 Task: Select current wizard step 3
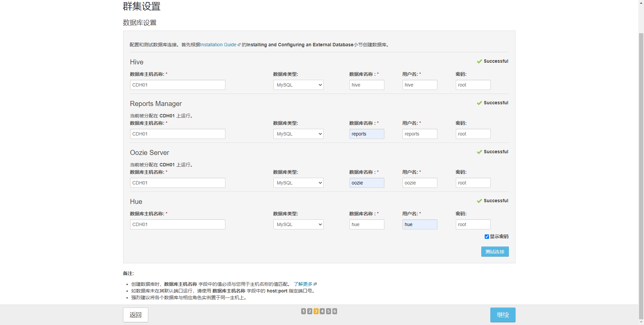(x=316, y=311)
